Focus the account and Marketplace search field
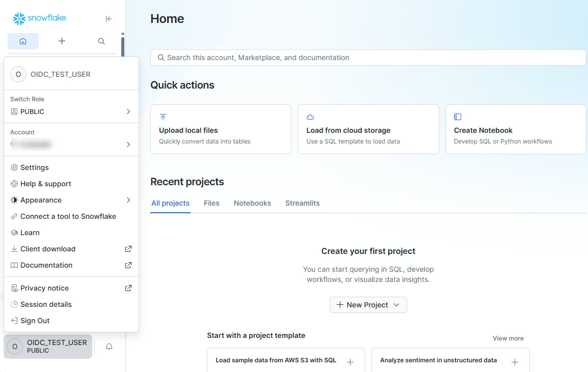The width and height of the screenshot is (588, 372). pos(368,58)
